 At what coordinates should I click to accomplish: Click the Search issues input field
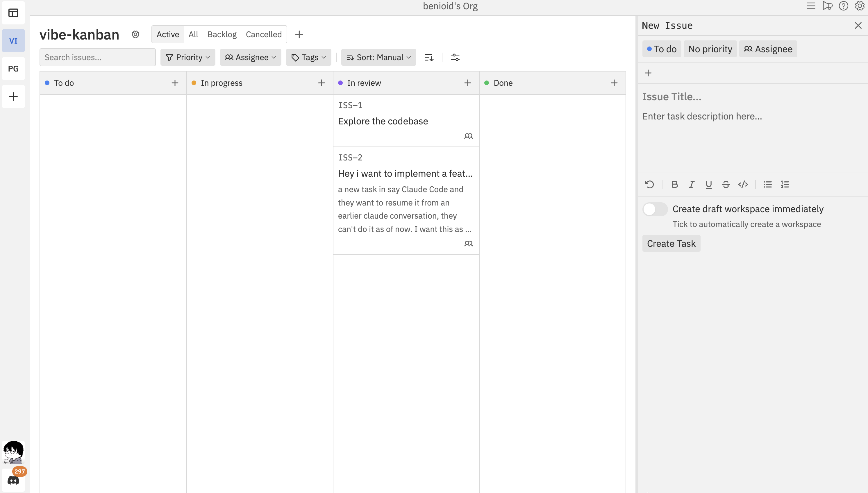[97, 57]
